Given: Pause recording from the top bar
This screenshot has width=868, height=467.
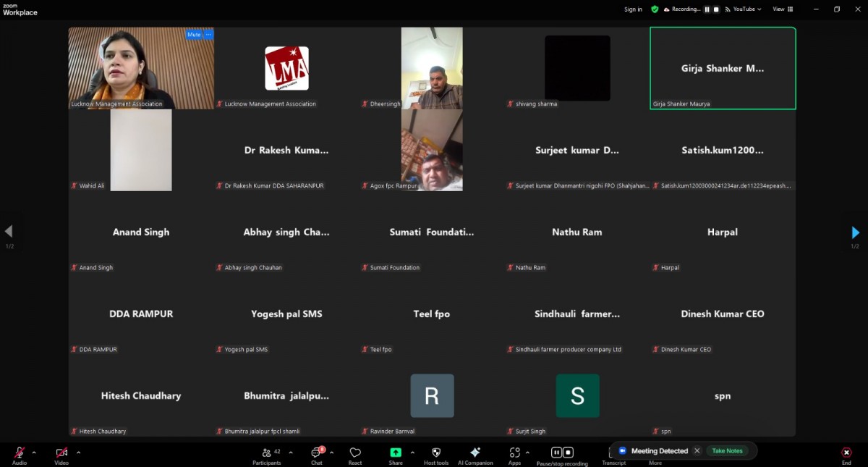Looking at the screenshot, I should tap(707, 9).
